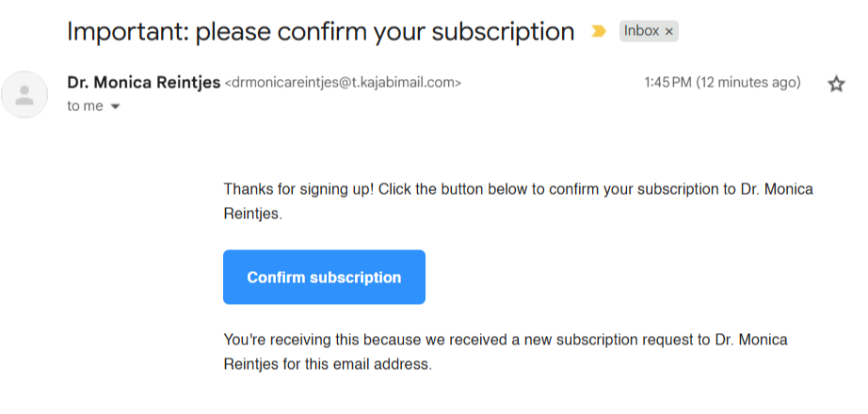Star this email from Dr. Monica Reintjes
Screen dimensions: 868x414
(x=836, y=85)
